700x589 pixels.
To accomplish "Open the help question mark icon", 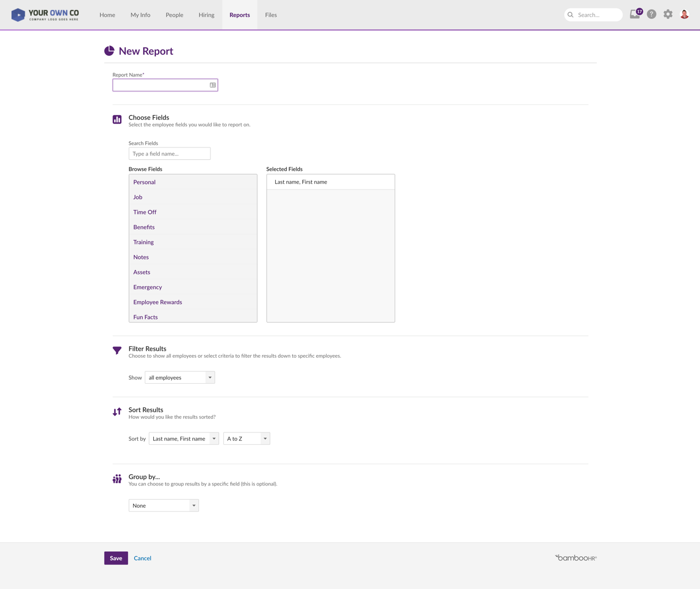I will coord(652,15).
